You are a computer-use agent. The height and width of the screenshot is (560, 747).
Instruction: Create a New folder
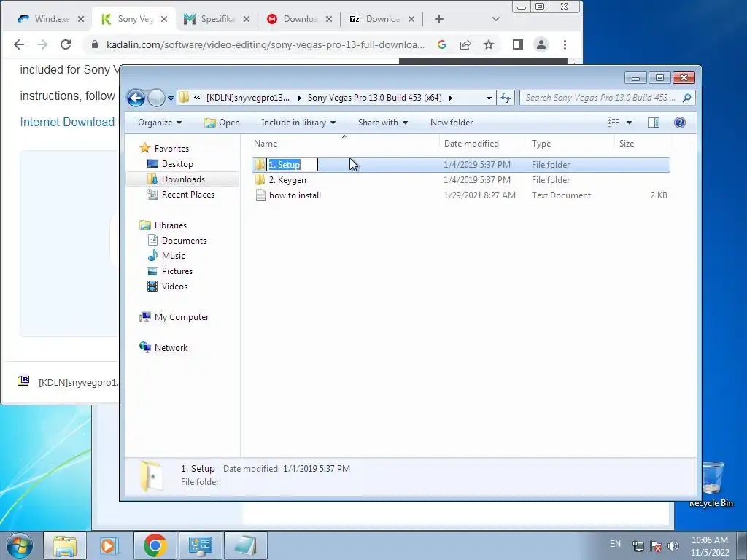click(452, 122)
